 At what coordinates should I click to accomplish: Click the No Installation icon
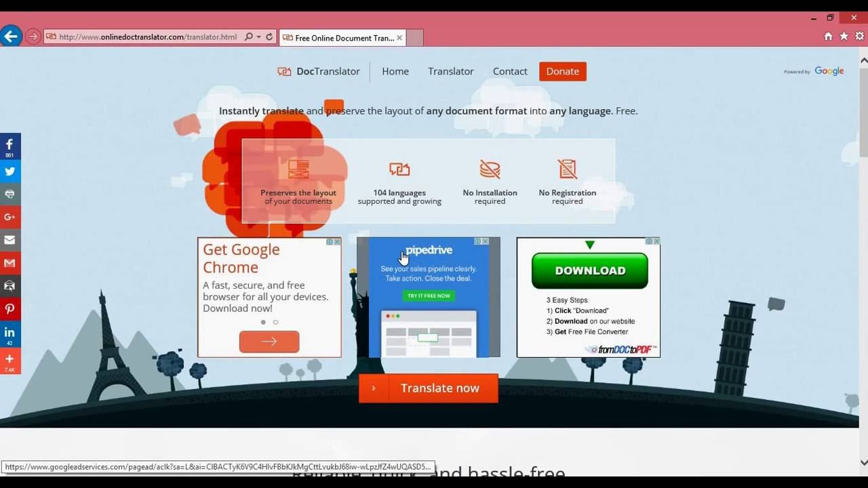point(490,169)
